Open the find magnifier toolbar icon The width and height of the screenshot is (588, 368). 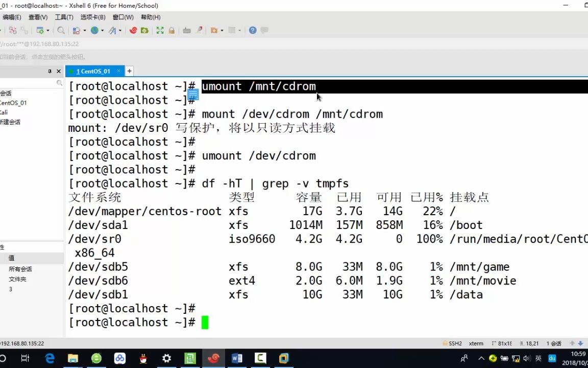point(61,31)
